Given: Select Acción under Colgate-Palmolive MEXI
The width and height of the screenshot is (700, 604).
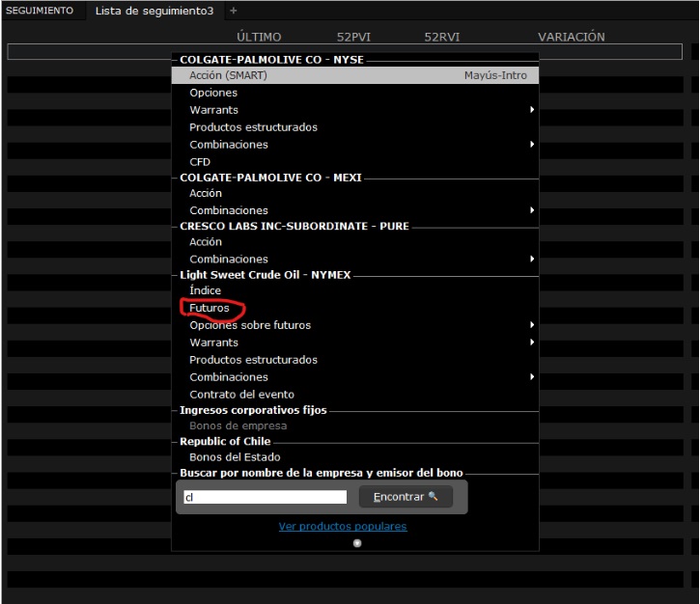Looking at the screenshot, I should click(x=206, y=193).
